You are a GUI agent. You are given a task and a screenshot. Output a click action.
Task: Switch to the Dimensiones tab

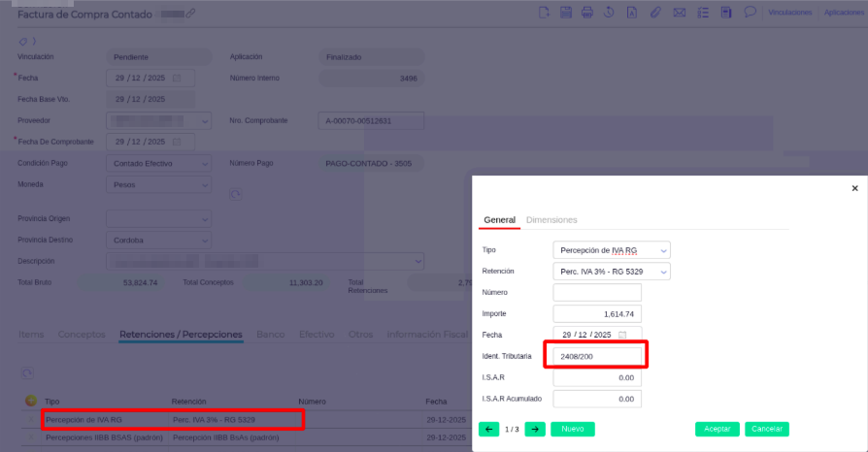coord(551,220)
